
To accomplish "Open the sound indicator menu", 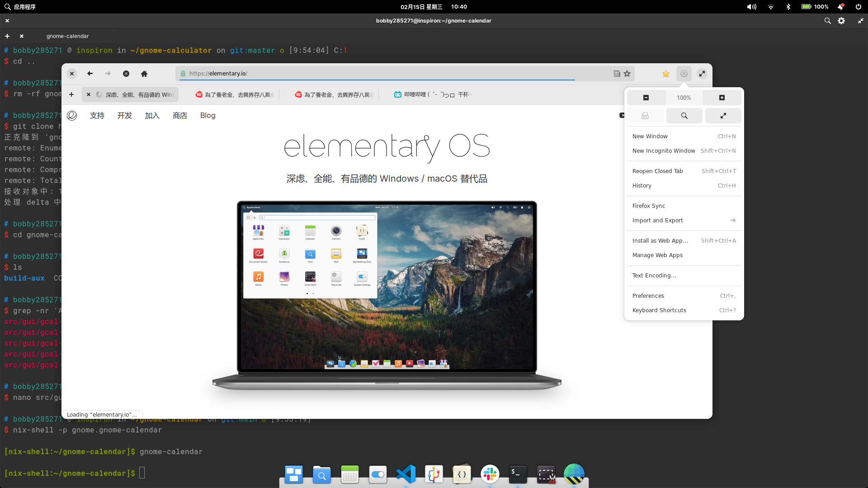I will tap(751, 6).
